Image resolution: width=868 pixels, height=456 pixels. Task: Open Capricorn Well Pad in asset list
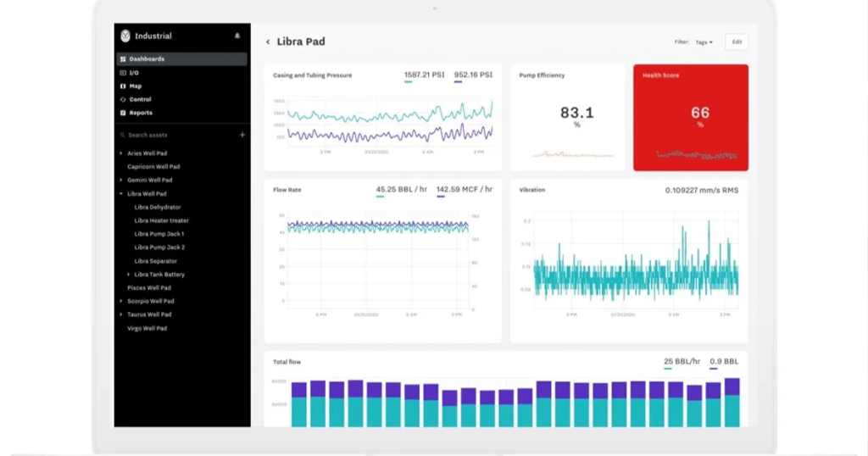point(153,167)
